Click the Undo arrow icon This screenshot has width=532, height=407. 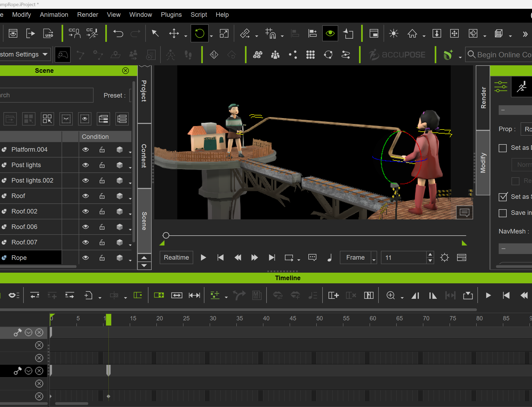coord(118,34)
